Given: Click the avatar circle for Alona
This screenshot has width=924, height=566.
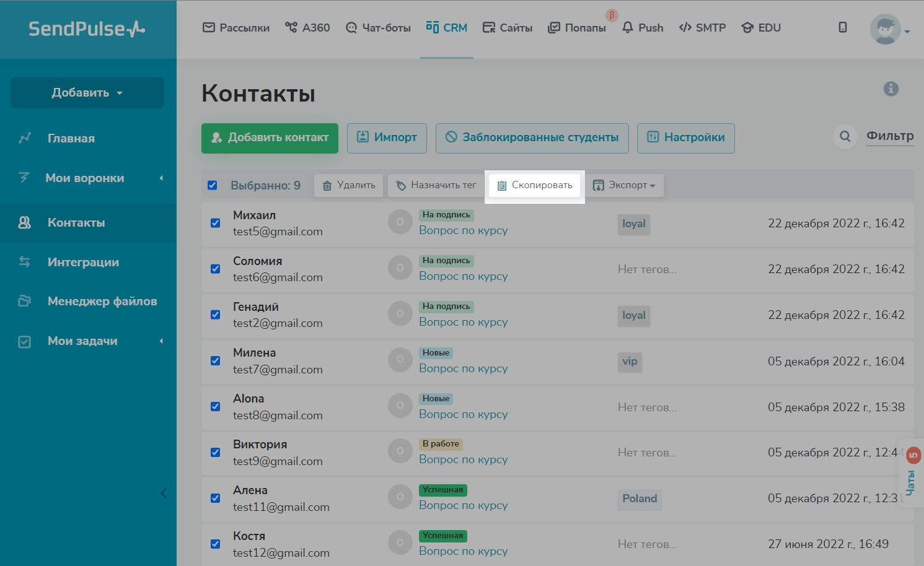Looking at the screenshot, I should click(400, 406).
